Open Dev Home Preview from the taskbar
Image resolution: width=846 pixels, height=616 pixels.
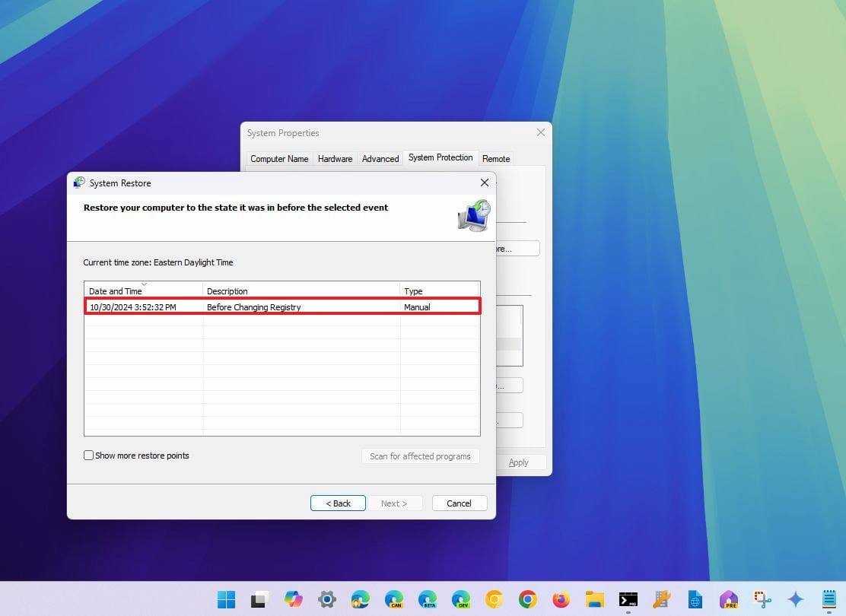pyautogui.click(x=728, y=599)
